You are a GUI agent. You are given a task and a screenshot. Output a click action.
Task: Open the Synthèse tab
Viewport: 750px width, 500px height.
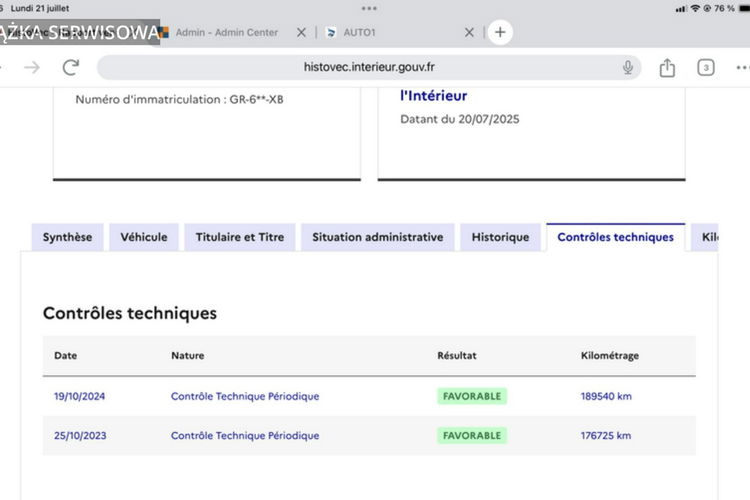click(67, 237)
